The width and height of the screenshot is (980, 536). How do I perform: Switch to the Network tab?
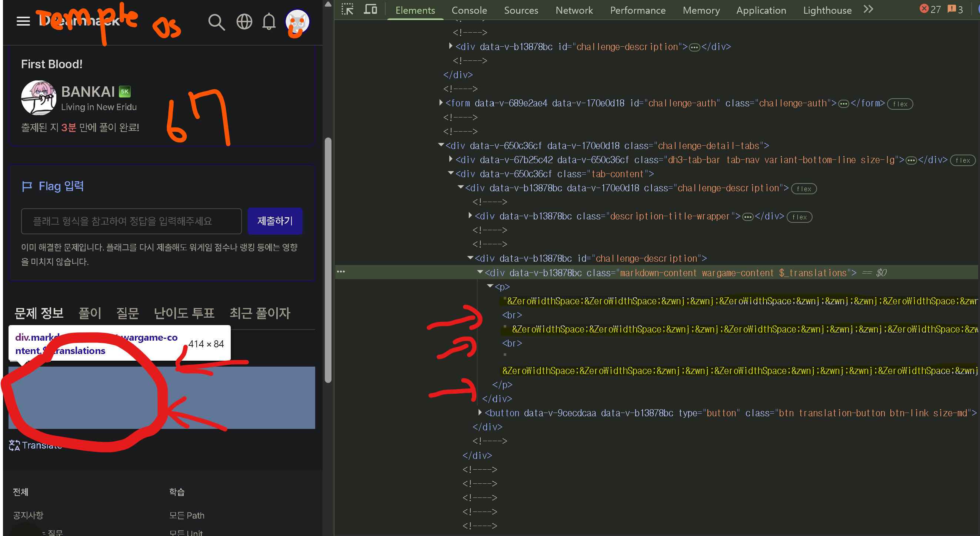(x=574, y=10)
